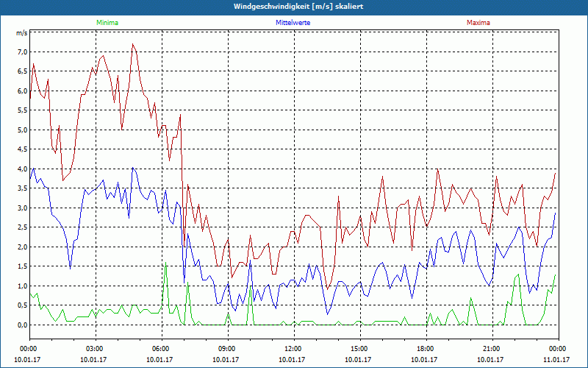Click the 'm/s' unit label on the y-axis

(22, 33)
